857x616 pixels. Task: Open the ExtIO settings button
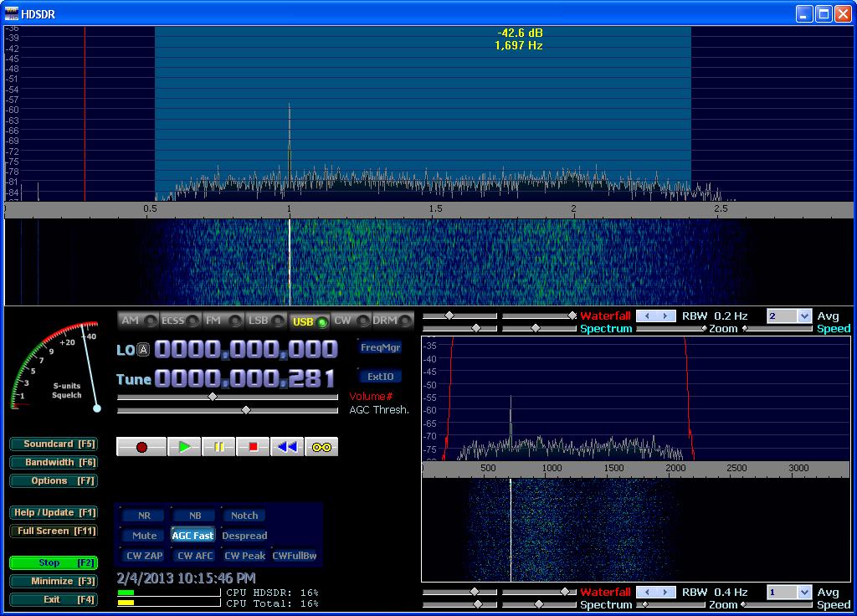[x=381, y=377]
